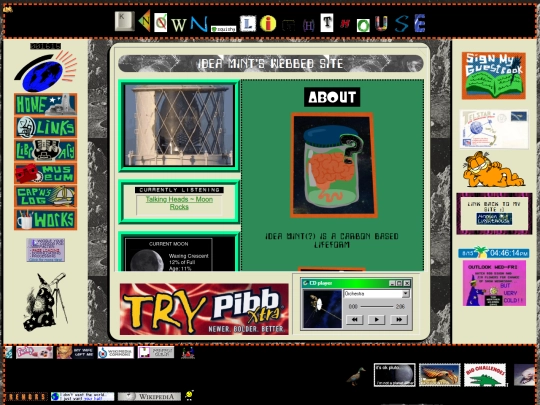Click the reclining Garfield image
The height and width of the screenshot is (405, 540).
point(494,169)
